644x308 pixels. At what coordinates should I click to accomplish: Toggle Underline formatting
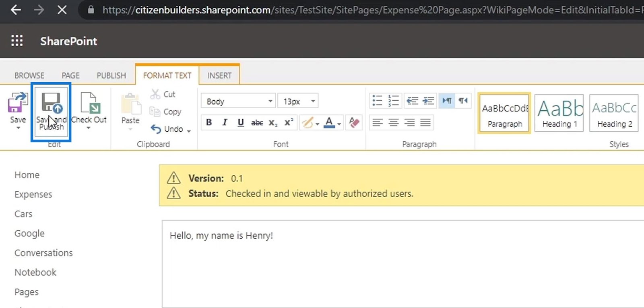241,122
